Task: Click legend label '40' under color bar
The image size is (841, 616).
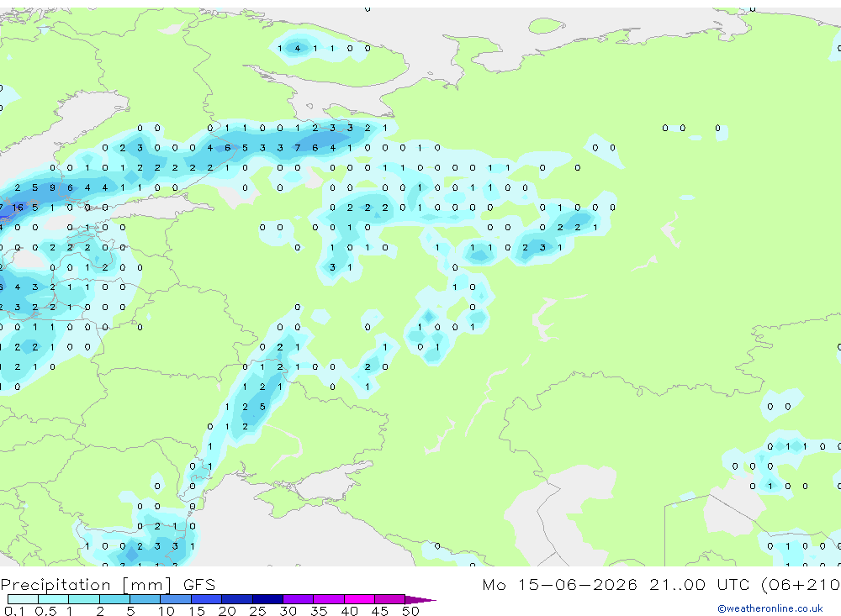Action: click(349, 611)
